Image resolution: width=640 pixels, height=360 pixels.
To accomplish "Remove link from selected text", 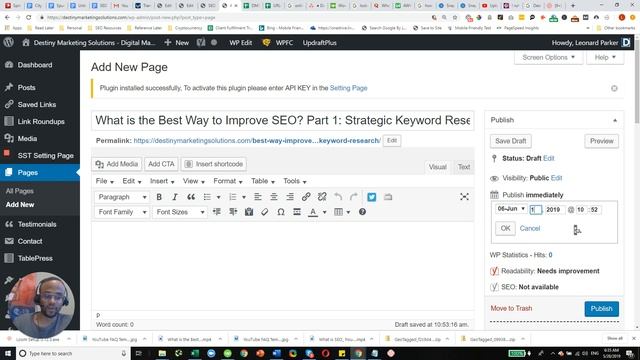I will [x=322, y=197].
